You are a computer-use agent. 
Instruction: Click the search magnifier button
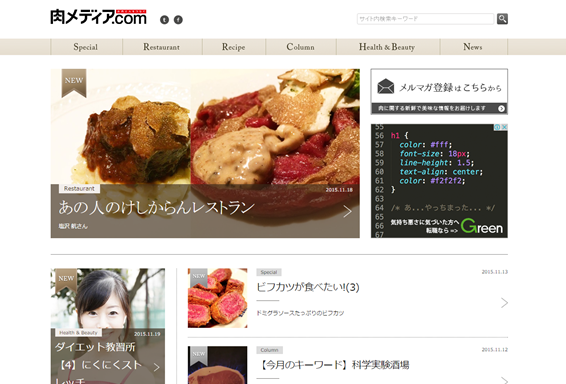pyautogui.click(x=502, y=19)
